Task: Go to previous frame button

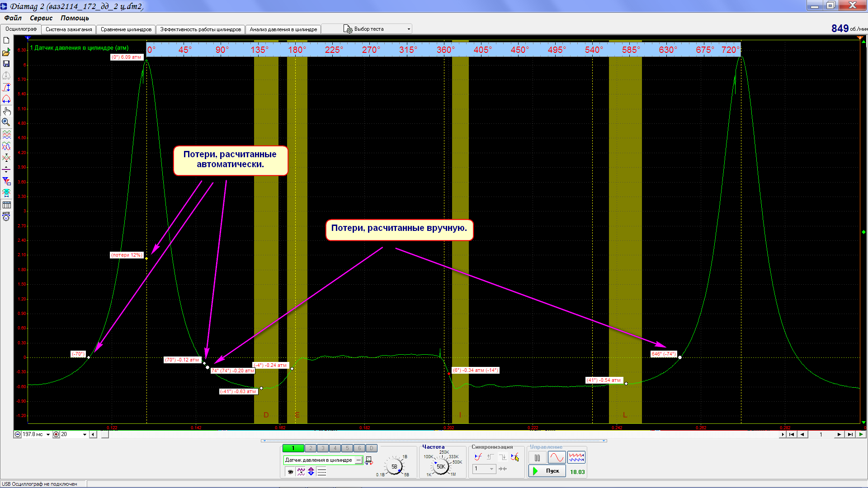Action: point(803,435)
